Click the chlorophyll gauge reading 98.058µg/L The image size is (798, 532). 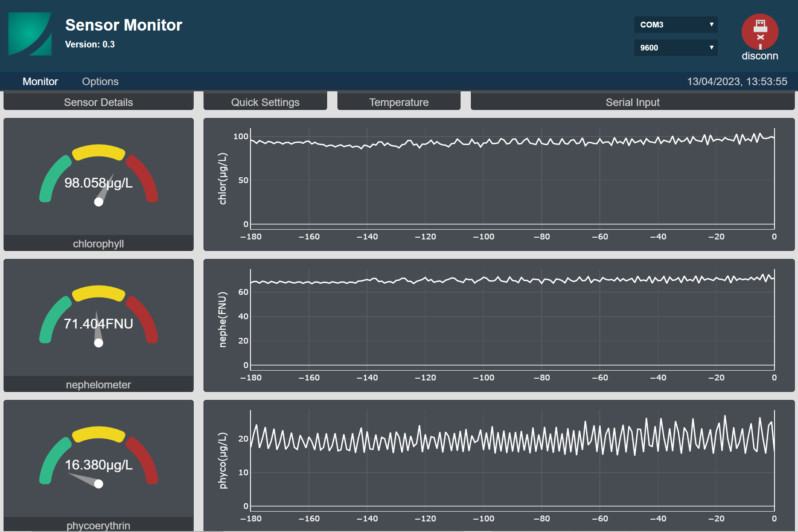pyautogui.click(x=98, y=183)
